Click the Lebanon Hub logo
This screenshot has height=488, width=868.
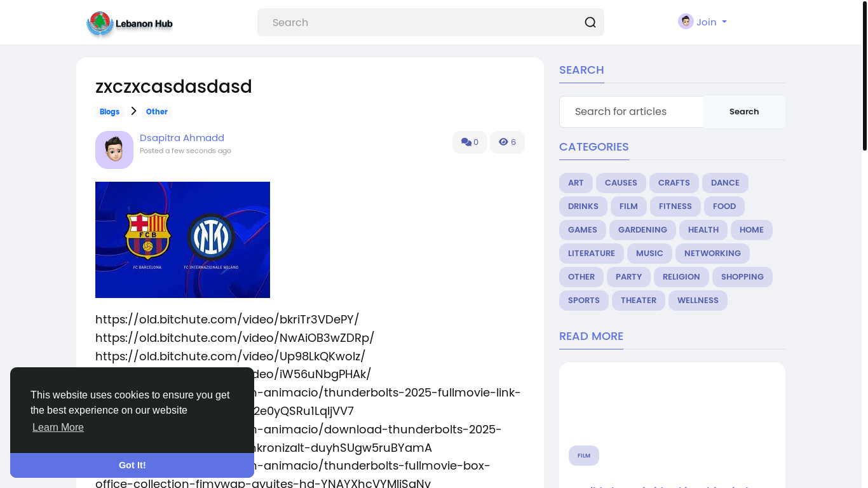[130, 24]
